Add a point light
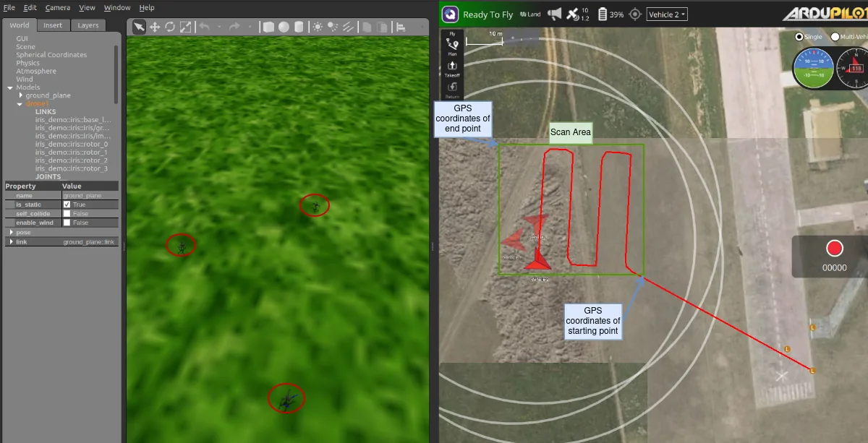 [318, 27]
